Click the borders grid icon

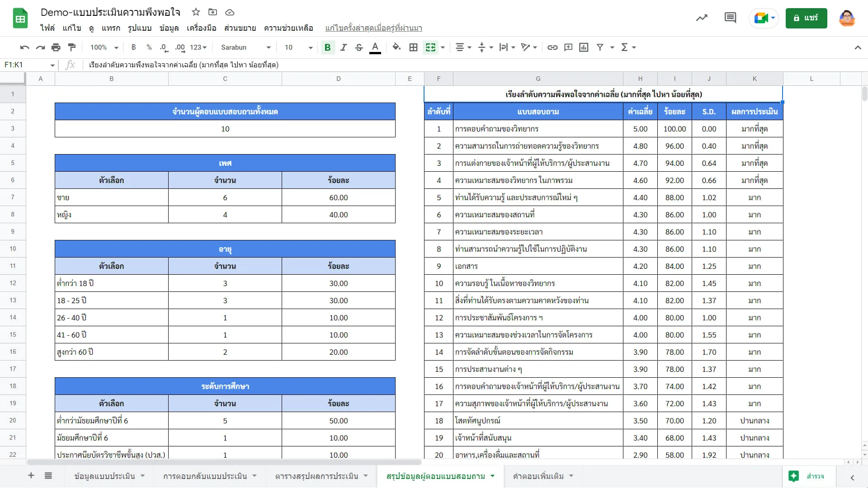(413, 47)
